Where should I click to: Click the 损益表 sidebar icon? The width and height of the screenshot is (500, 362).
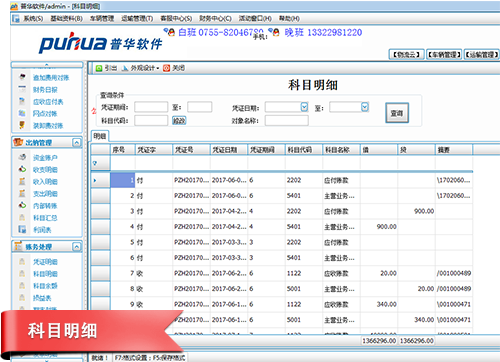pos(22,297)
